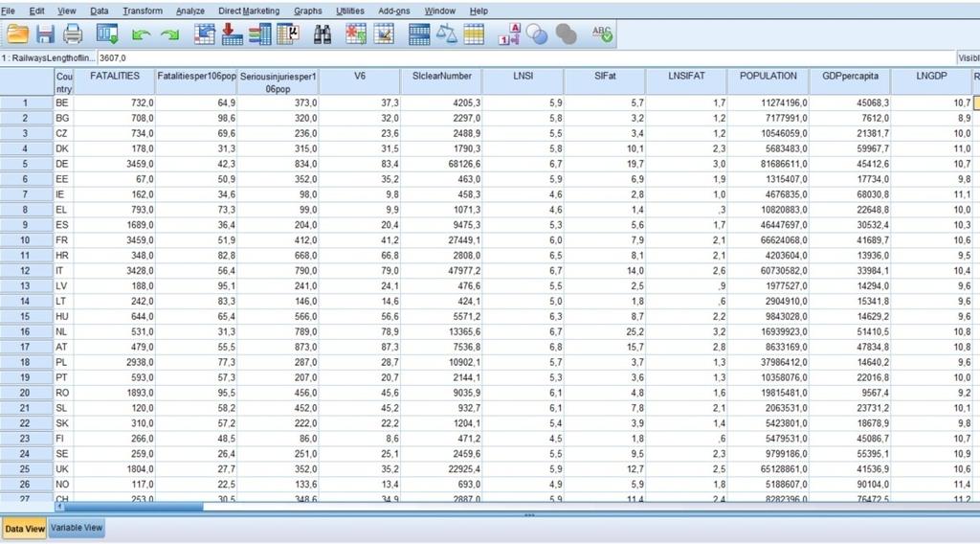Click Use Variable Sets overlapping circles icon
Viewport: 980px width, 544px height.
pyautogui.click(x=537, y=34)
